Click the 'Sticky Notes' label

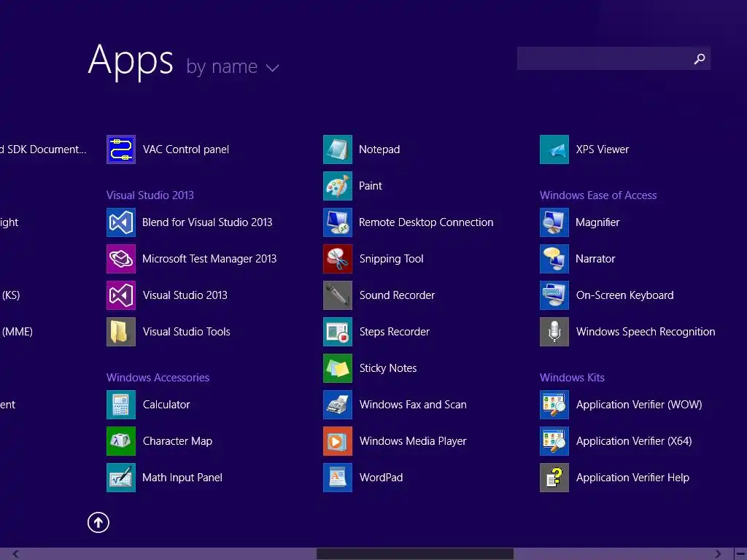388,368
